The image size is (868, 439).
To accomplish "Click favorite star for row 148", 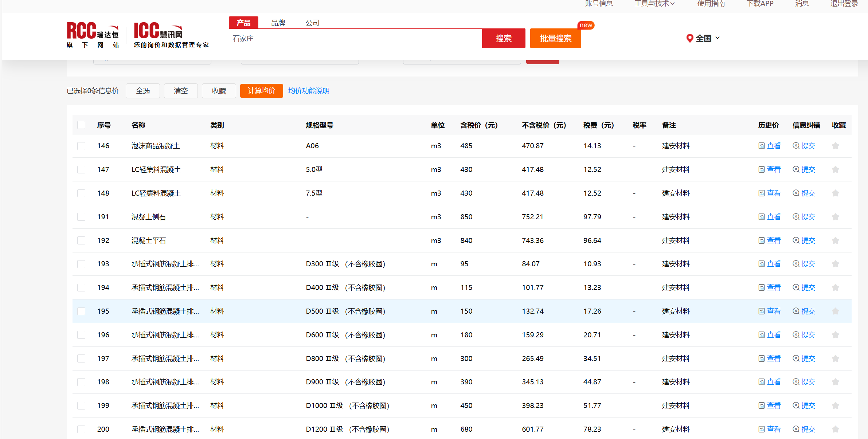I will [x=835, y=193].
